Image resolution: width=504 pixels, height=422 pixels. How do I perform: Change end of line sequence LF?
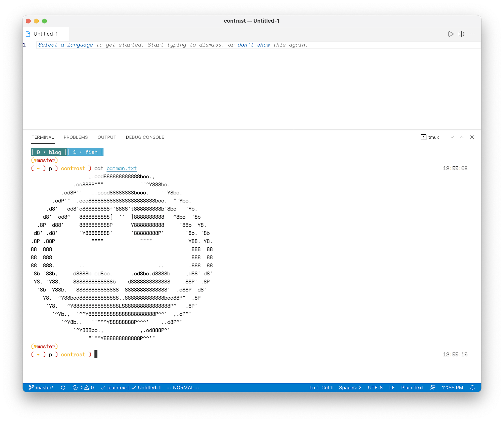pyautogui.click(x=392, y=387)
